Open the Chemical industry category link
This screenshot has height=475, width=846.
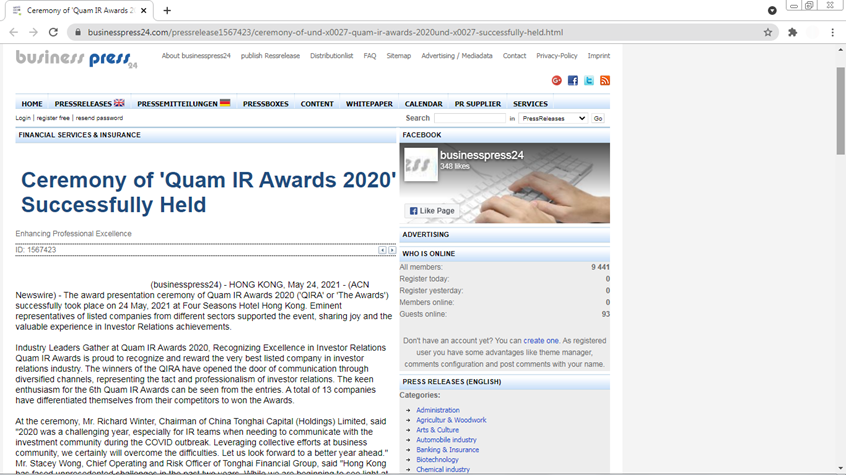pos(443,470)
